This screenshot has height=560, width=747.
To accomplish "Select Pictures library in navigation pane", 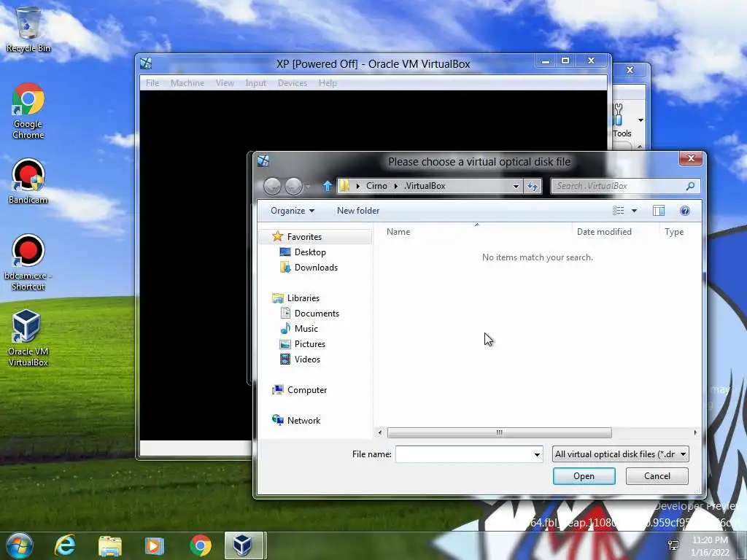I will 309,344.
